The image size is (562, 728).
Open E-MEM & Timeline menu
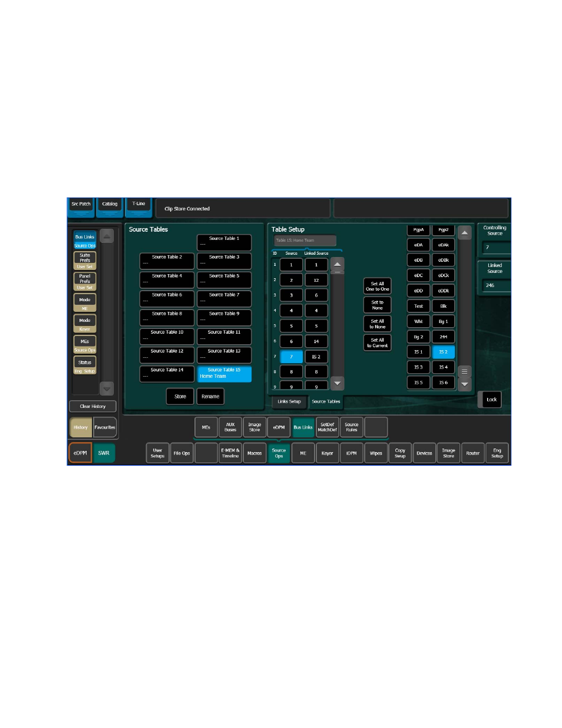tap(230, 453)
